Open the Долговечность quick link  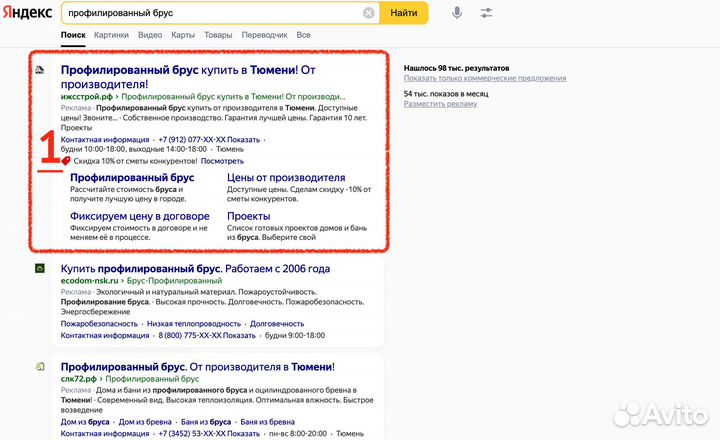coord(277,324)
